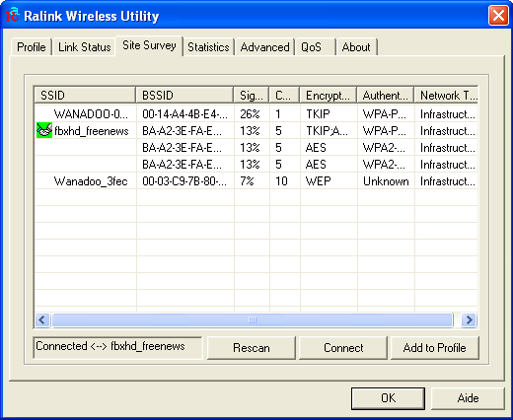Click the right arrow of horizontal scrollbar
The width and height of the screenshot is (513, 420).
pos(469,319)
